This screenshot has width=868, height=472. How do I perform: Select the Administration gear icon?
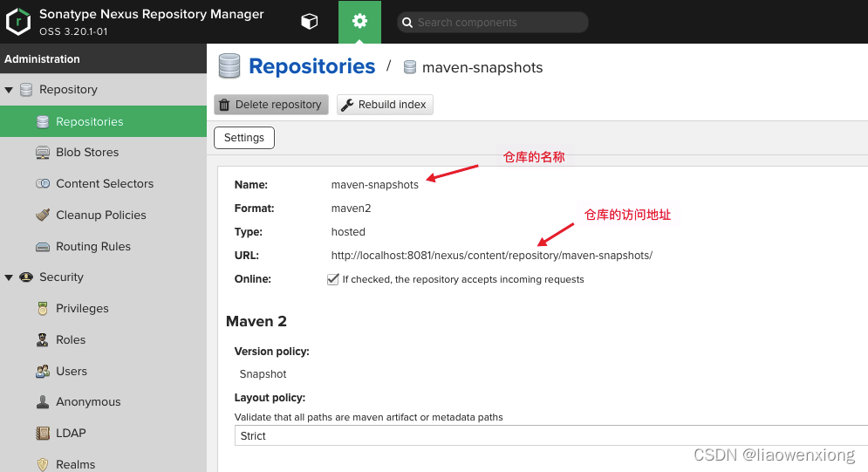359,22
